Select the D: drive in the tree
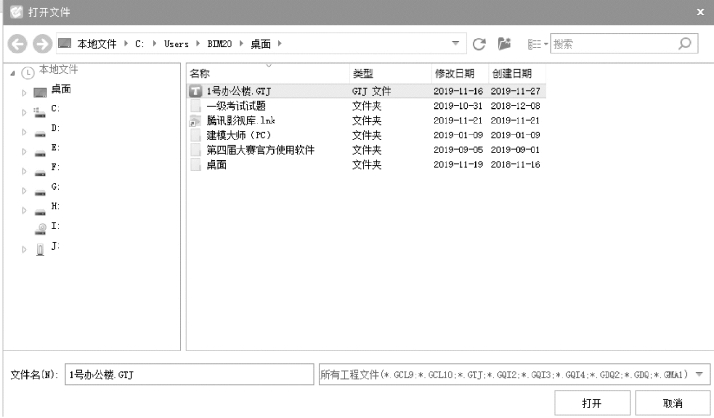 coord(55,128)
